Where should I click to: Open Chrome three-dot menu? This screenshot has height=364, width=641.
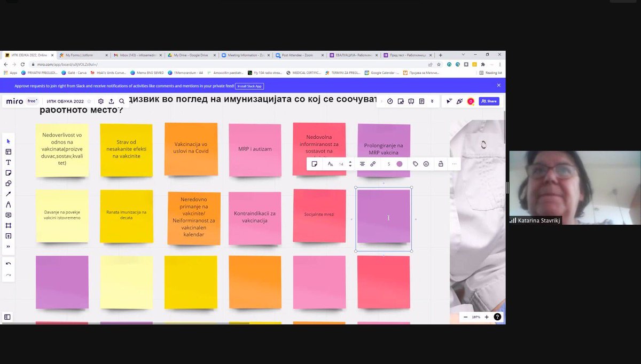click(x=501, y=65)
